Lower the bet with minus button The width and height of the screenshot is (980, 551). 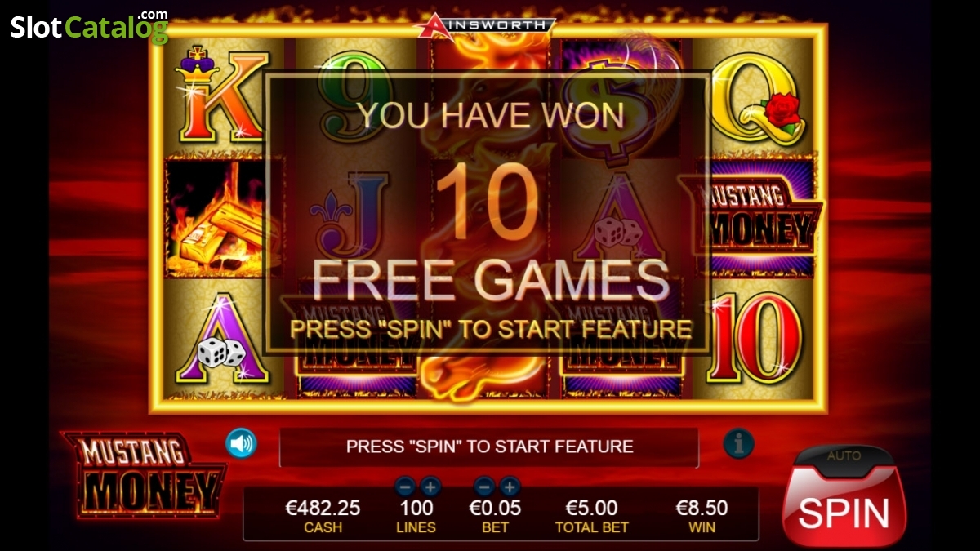coord(485,487)
